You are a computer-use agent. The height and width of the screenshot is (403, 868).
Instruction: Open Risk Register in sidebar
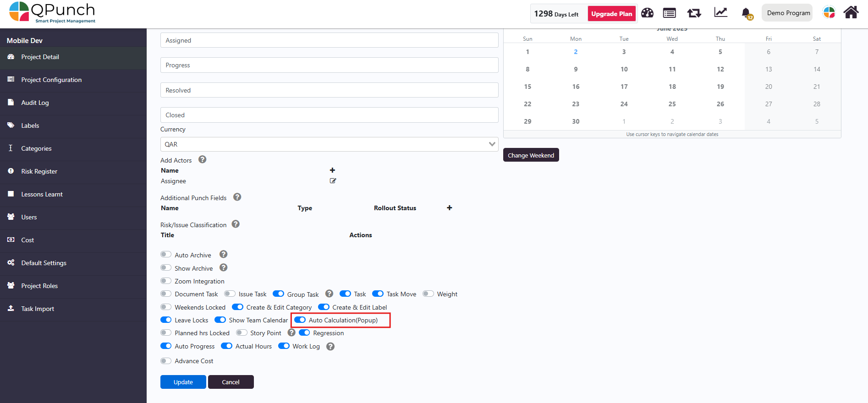pos(73,171)
